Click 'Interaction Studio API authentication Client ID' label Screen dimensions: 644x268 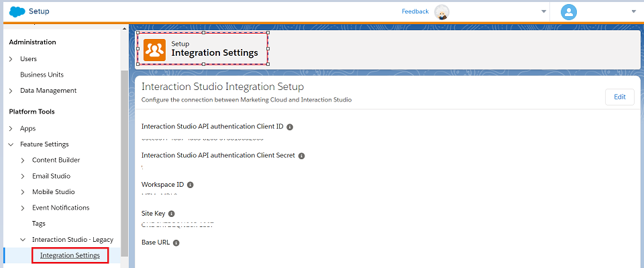tap(213, 126)
